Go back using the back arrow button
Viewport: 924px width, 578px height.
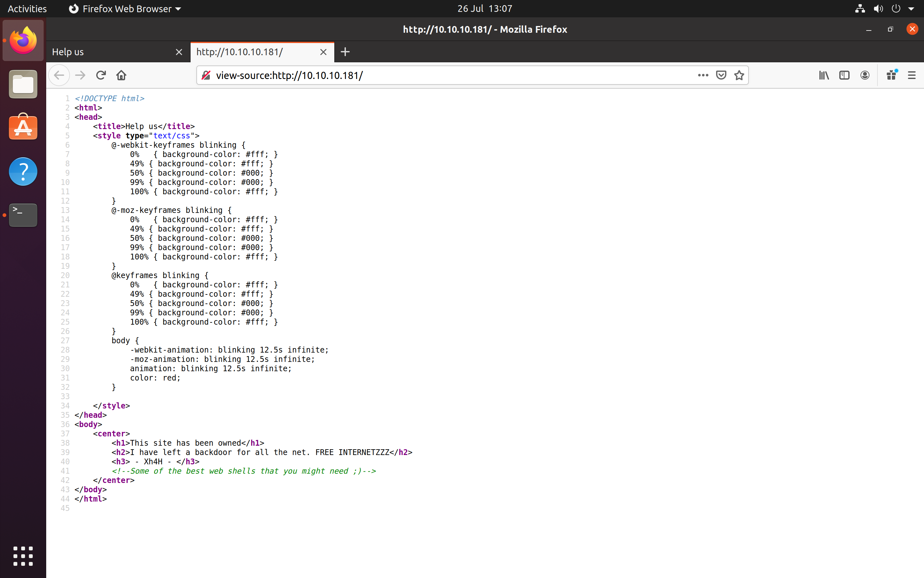click(59, 75)
